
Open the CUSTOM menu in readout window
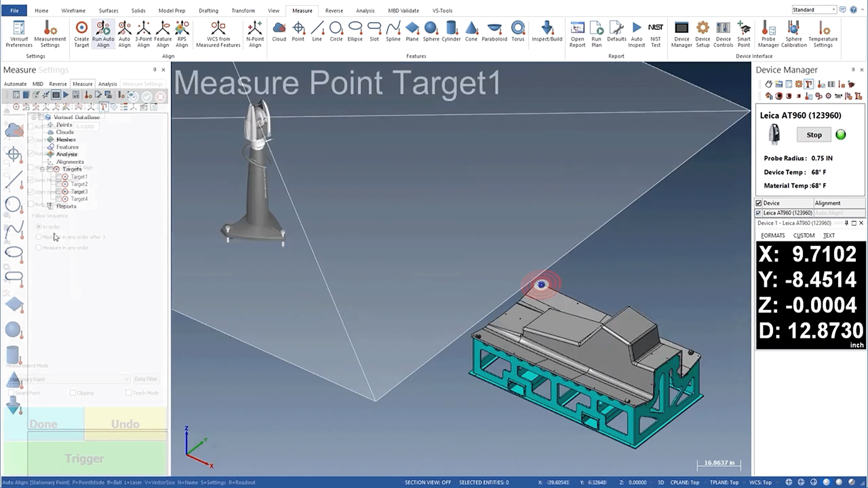[803, 235]
